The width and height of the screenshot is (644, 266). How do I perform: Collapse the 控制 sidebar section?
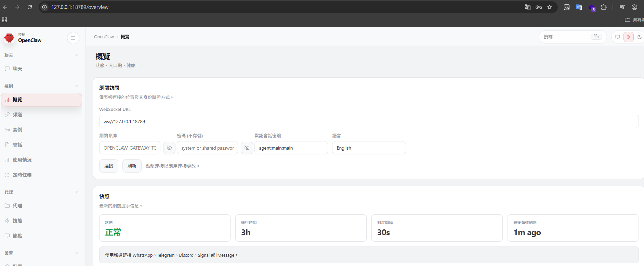click(76, 86)
